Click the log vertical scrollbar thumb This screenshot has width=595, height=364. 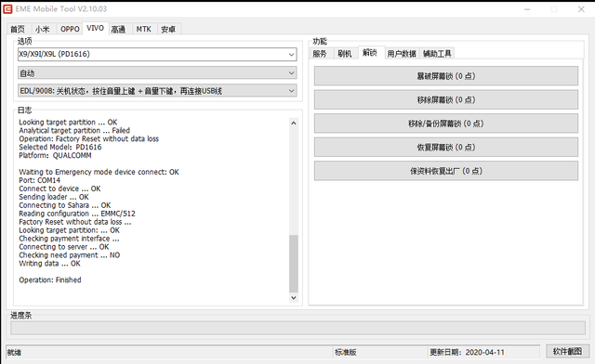[294, 263]
